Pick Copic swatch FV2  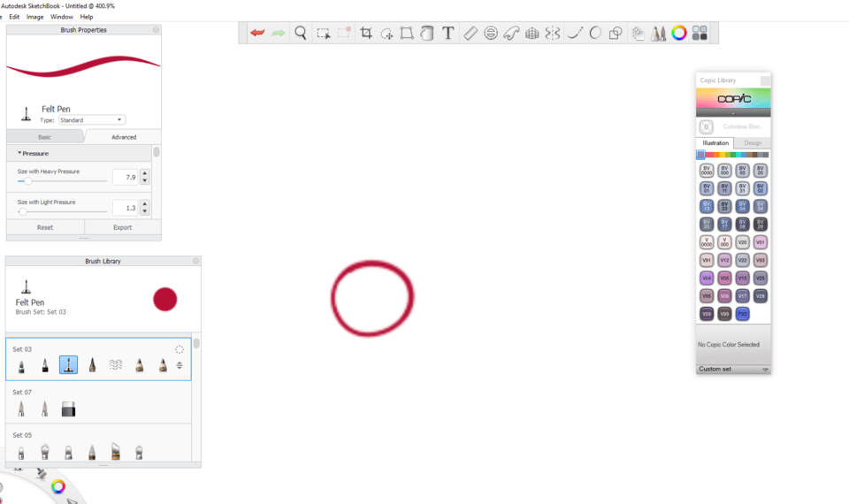tap(742, 314)
